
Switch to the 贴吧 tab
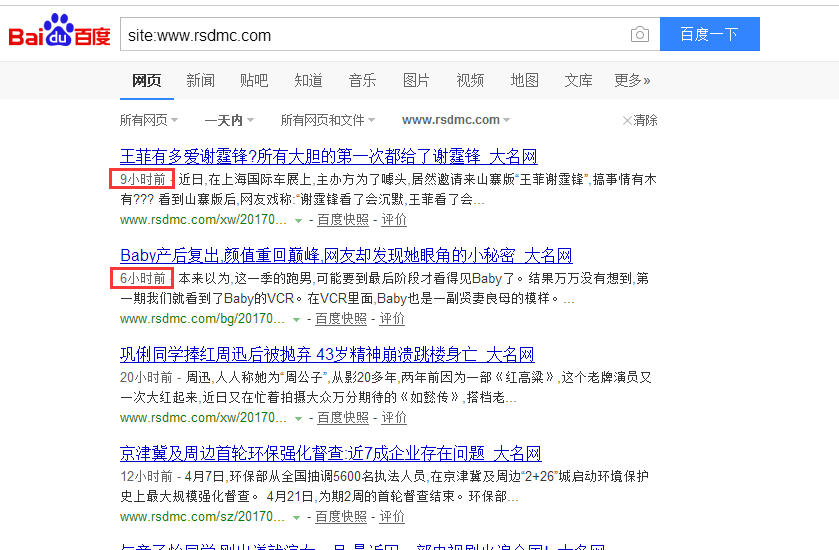pos(254,80)
